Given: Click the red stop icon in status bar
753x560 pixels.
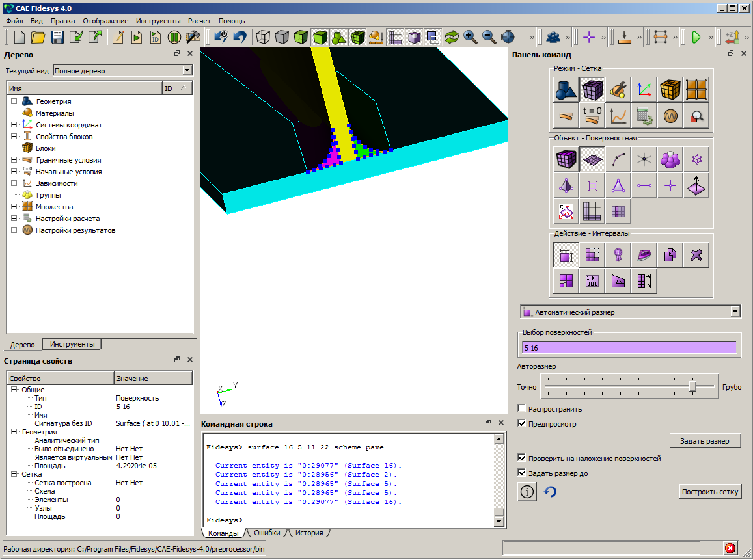Looking at the screenshot, I should [730, 548].
